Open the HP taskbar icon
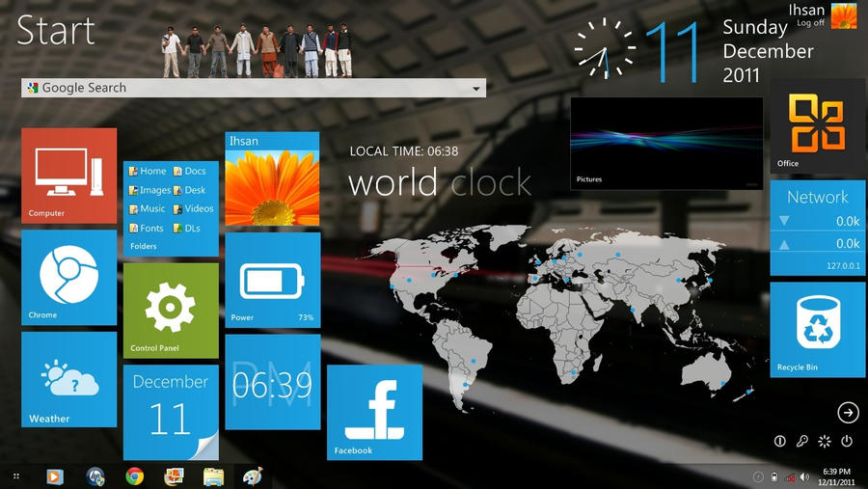Image resolution: width=868 pixels, height=489 pixels. [x=95, y=476]
